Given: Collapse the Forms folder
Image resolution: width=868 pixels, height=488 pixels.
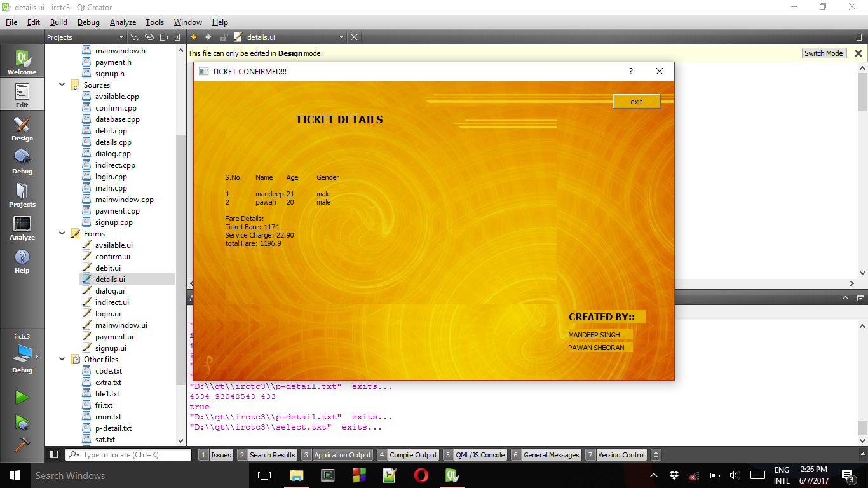Looking at the screenshot, I should pos(62,233).
